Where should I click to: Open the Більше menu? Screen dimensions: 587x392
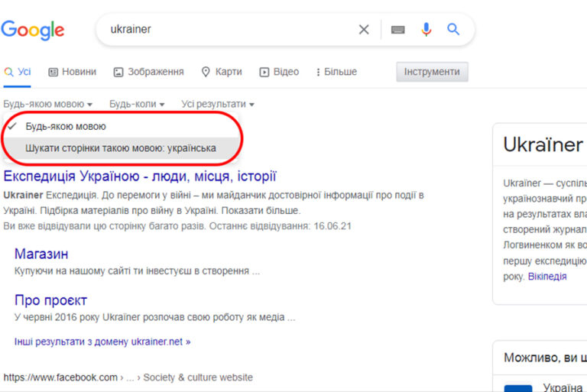336,72
